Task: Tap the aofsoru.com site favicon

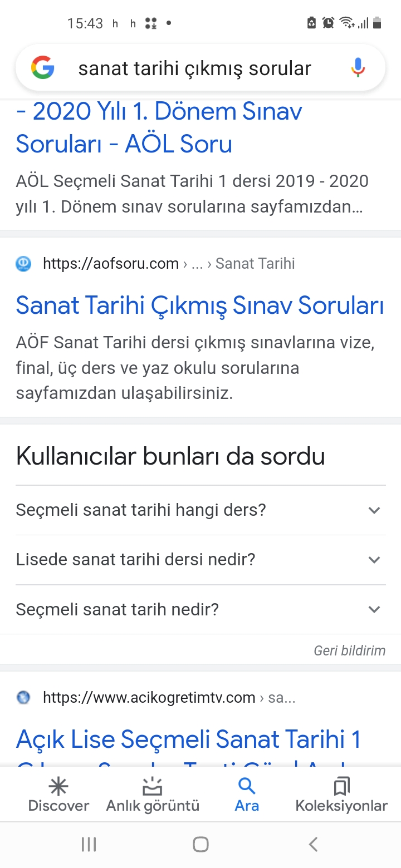Action: click(x=23, y=263)
